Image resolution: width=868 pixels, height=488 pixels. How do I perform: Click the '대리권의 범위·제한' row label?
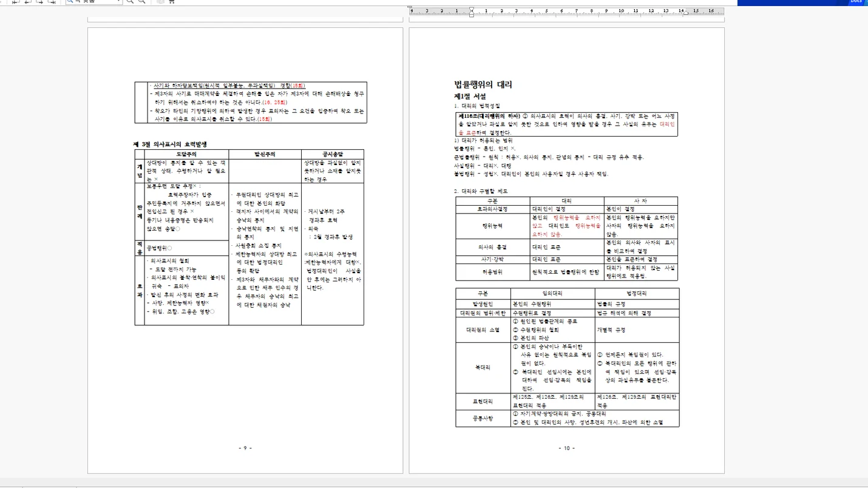[x=483, y=313]
